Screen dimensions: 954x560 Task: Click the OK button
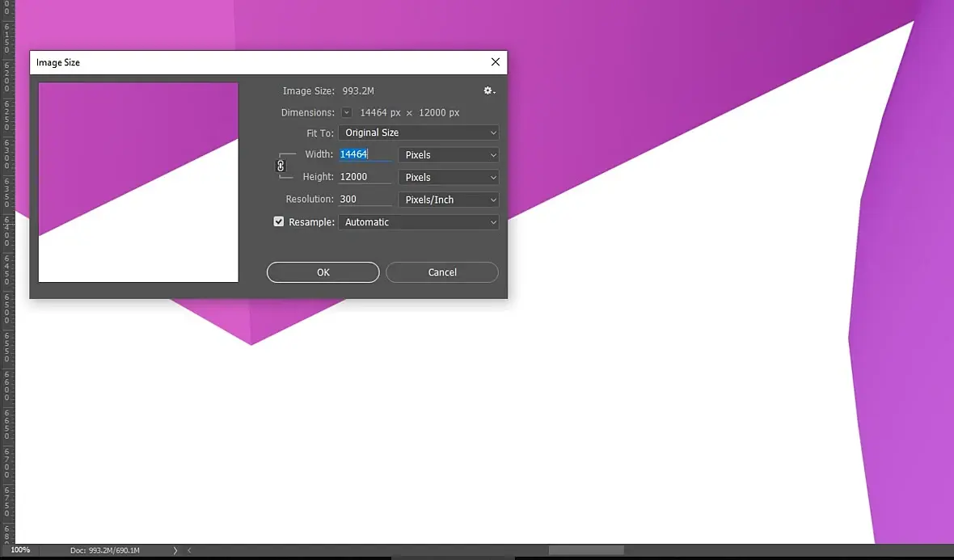[323, 272]
